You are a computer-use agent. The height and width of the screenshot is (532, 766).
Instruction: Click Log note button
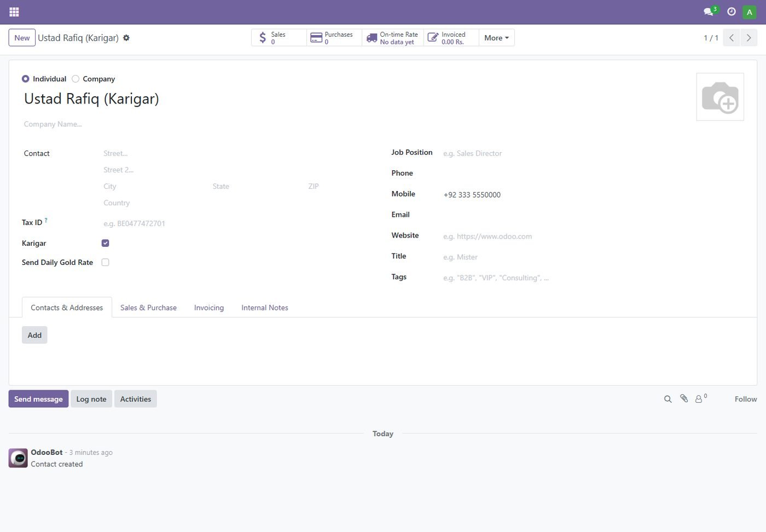click(x=91, y=399)
